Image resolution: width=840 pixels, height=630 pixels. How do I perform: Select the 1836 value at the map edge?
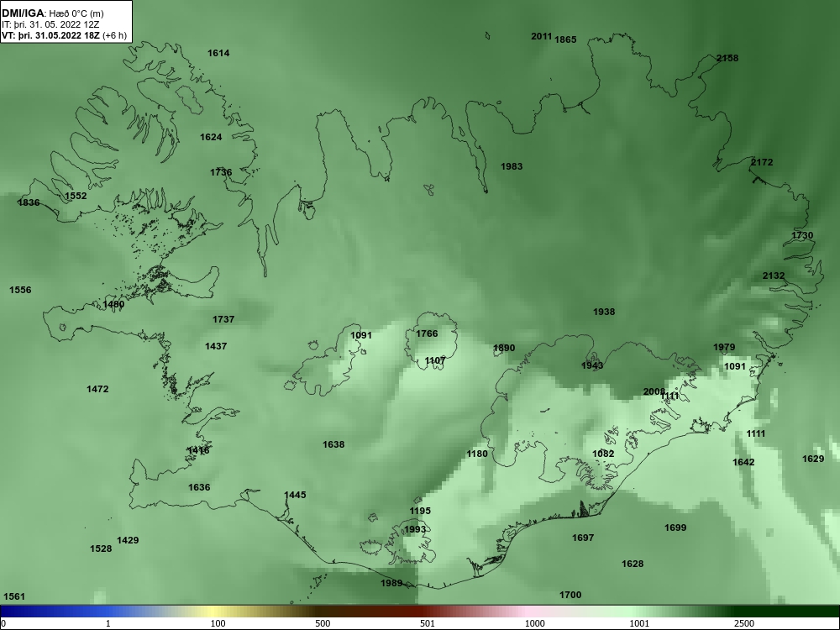29,202
